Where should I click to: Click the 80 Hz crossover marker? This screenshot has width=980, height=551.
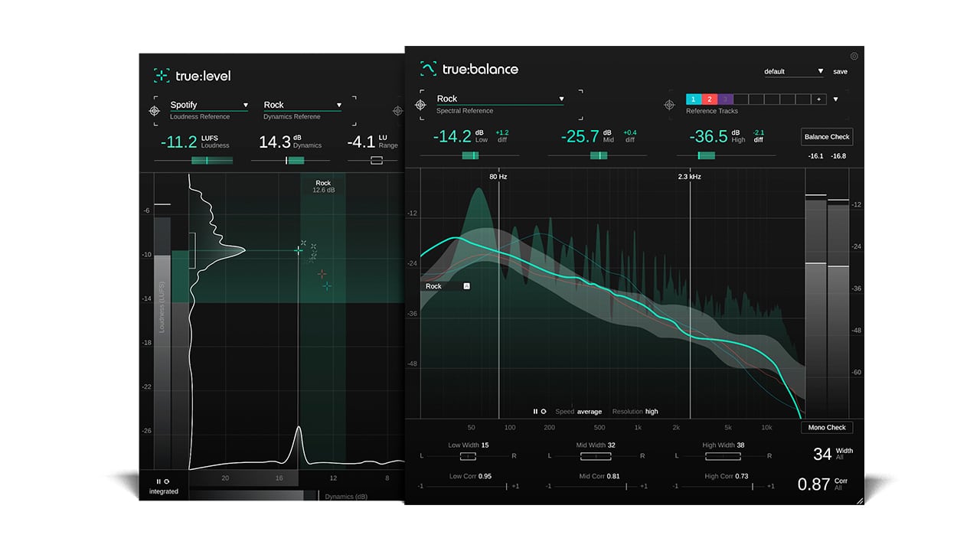pyautogui.click(x=498, y=177)
